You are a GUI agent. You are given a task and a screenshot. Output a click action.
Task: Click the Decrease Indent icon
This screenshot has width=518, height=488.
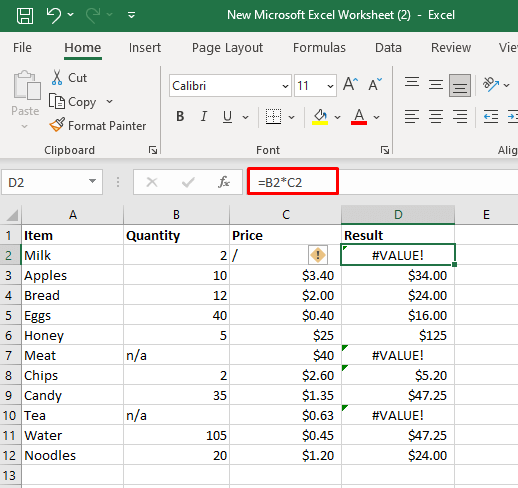491,117
